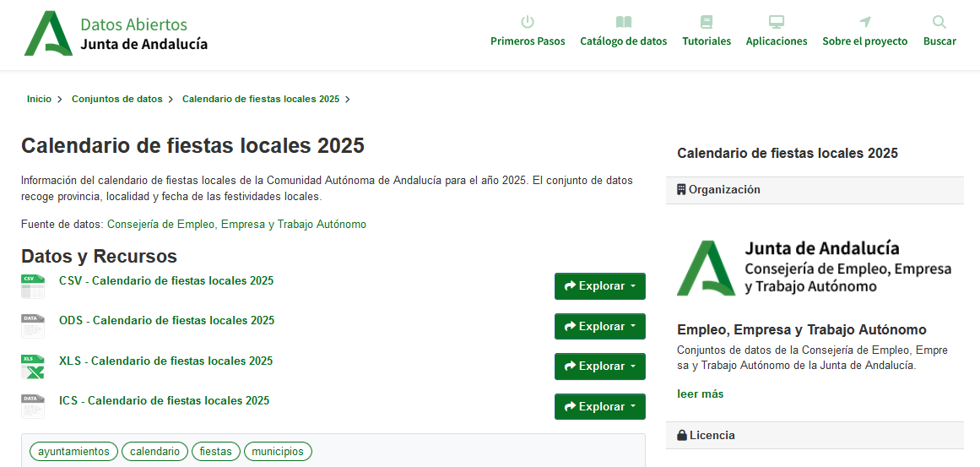980x467 pixels.
Task: Select the calendario tag
Action: [155, 451]
